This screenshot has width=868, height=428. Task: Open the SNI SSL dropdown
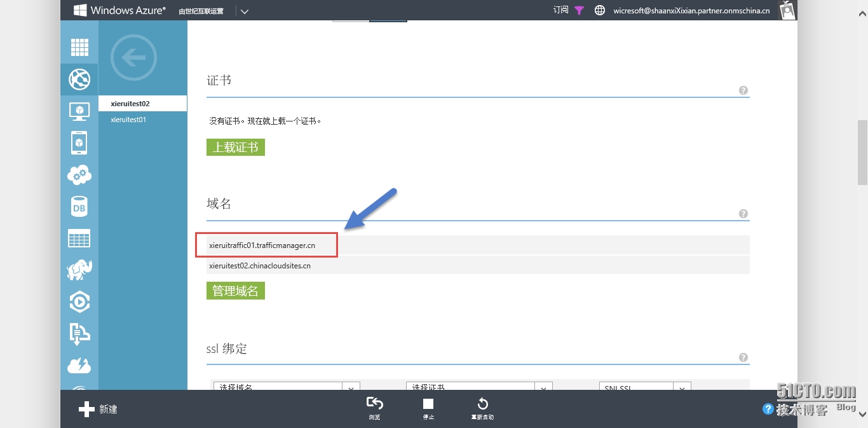click(645, 386)
